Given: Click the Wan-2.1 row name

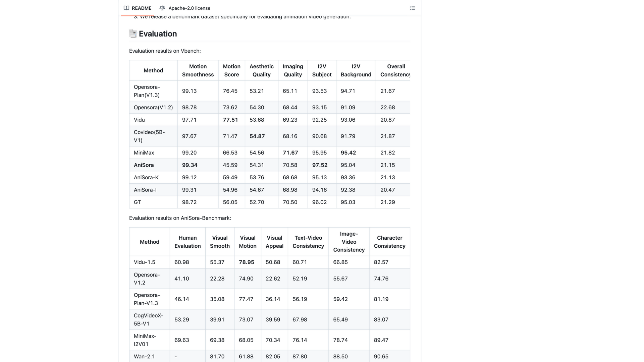Looking at the screenshot, I should coord(145,357).
